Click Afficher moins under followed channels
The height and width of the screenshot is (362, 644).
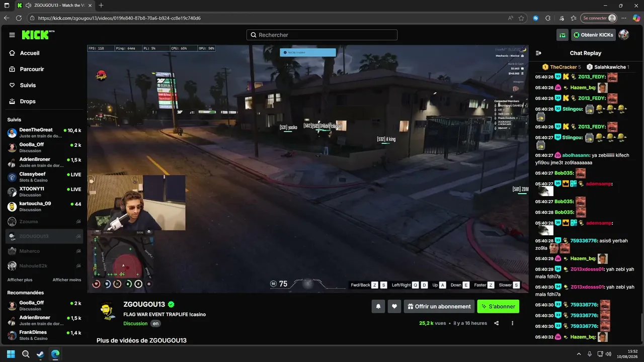[x=67, y=280]
